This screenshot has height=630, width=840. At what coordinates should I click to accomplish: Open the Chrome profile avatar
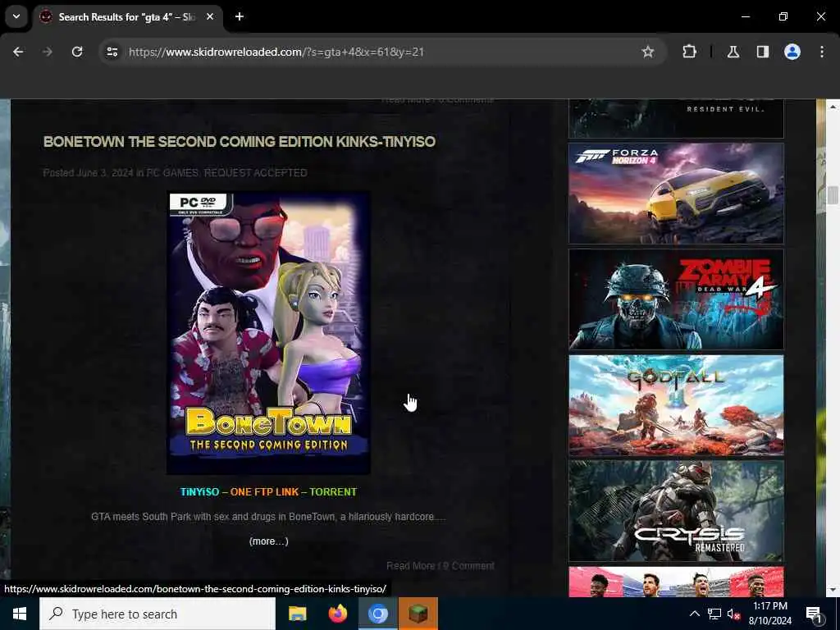792,52
